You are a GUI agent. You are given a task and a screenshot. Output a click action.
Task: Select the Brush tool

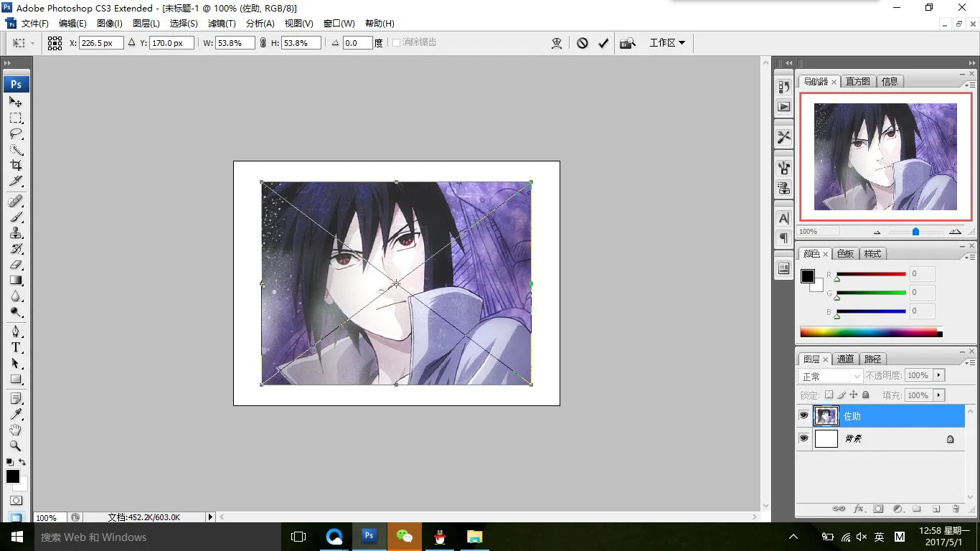(16, 217)
